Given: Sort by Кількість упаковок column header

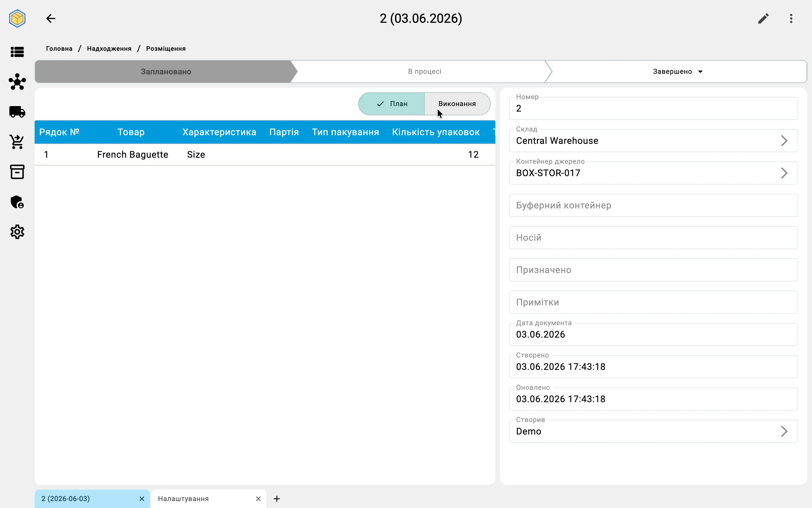Looking at the screenshot, I should [436, 132].
